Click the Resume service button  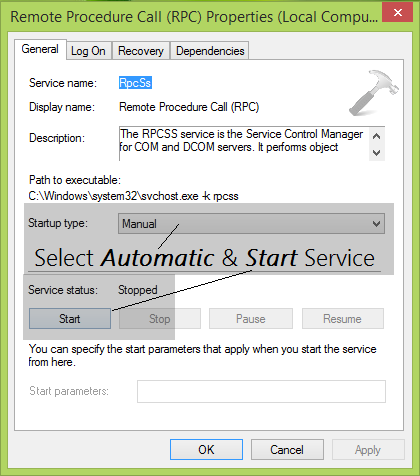click(x=343, y=319)
